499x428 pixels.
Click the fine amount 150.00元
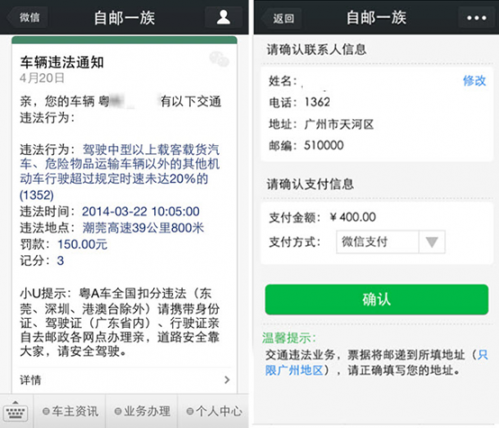click(x=82, y=244)
